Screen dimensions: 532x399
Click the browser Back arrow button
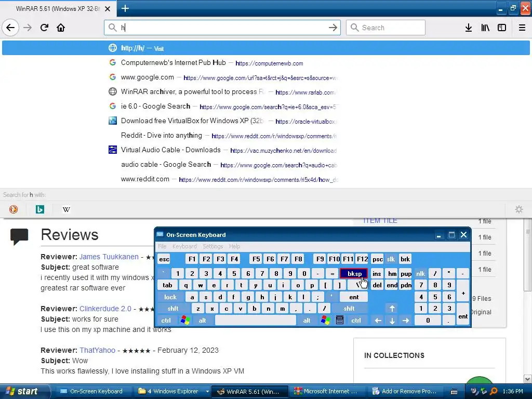coord(10,28)
